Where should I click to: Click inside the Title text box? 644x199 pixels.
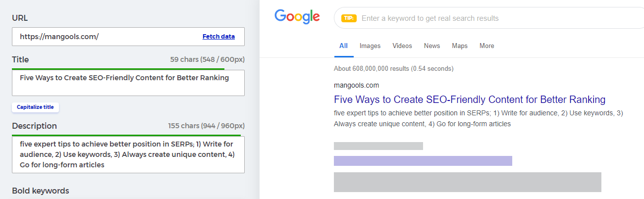(128, 83)
